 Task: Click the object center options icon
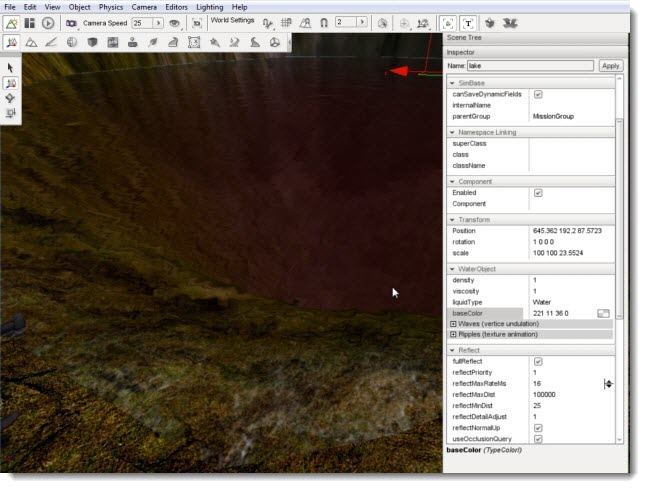pyautogui.click(x=404, y=23)
